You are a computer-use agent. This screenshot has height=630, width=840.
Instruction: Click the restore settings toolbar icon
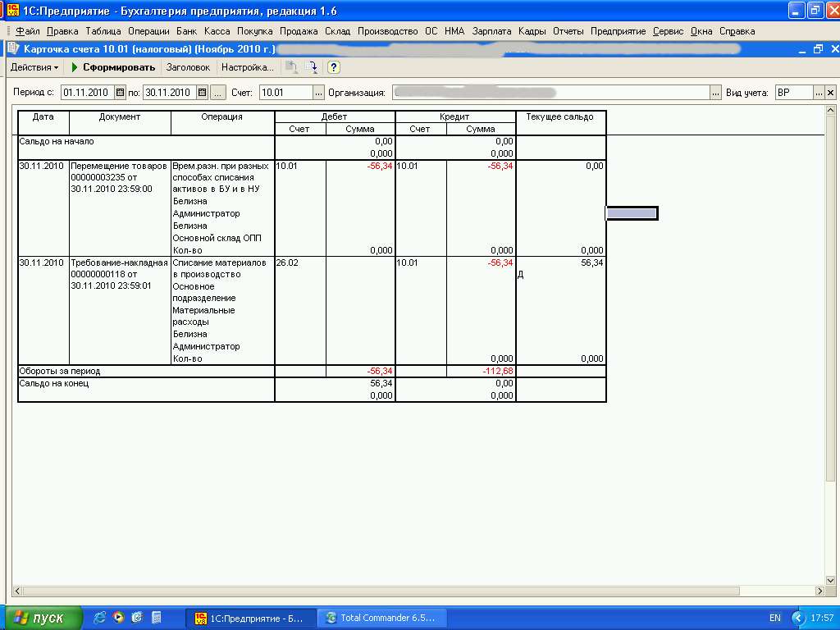291,67
